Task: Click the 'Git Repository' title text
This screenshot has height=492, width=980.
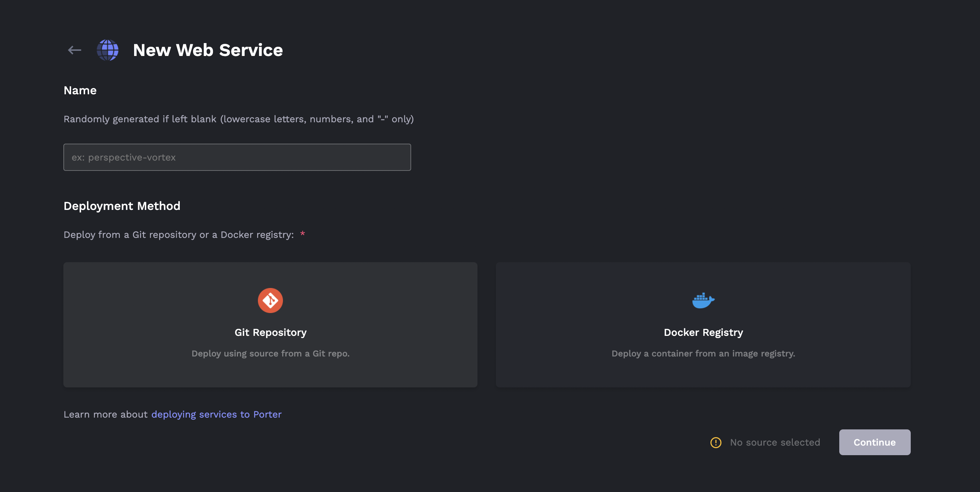Action: 270,332
